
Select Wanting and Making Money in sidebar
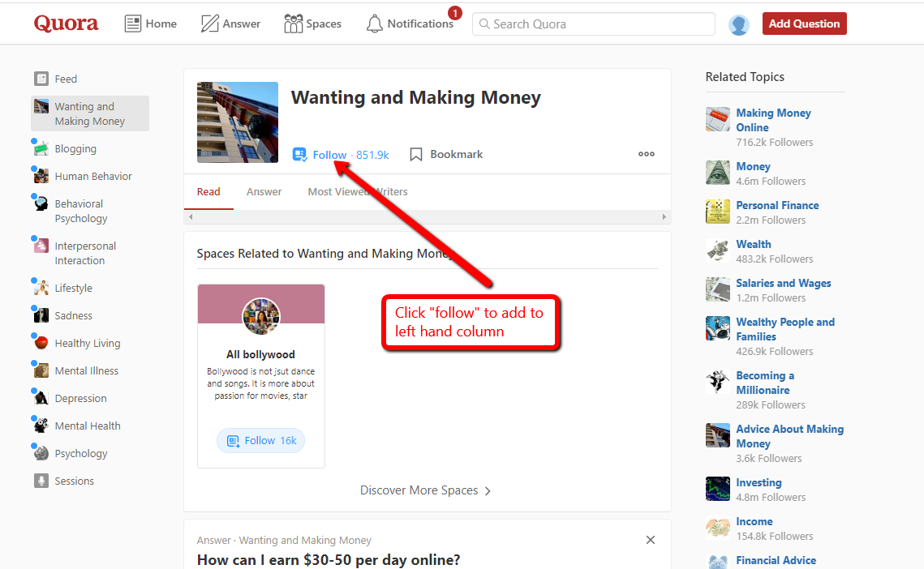pos(89,113)
